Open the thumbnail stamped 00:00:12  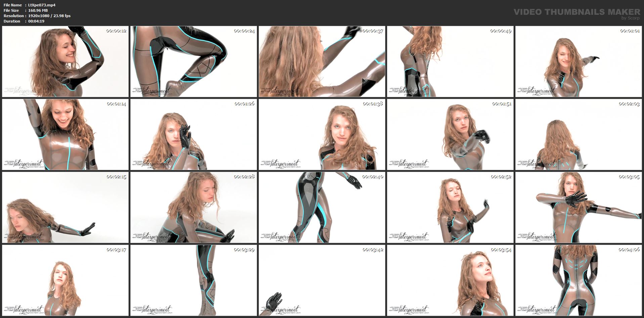(65, 62)
